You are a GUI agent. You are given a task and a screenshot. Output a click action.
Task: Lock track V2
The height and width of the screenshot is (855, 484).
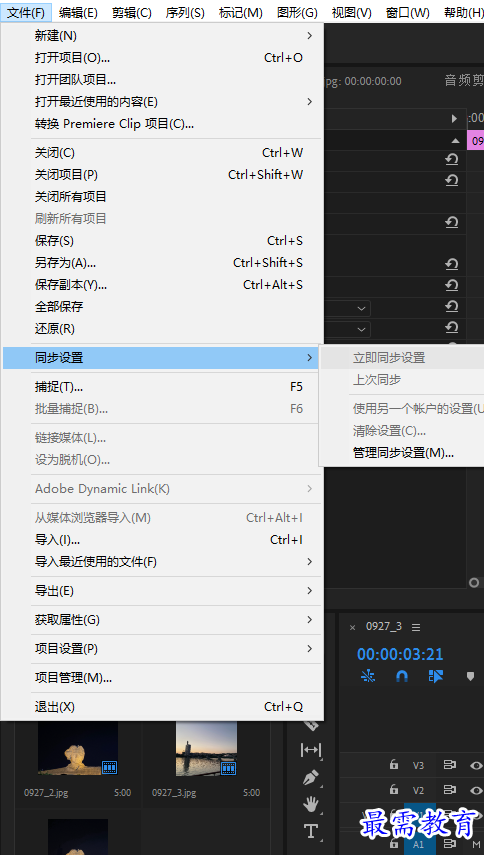click(394, 790)
